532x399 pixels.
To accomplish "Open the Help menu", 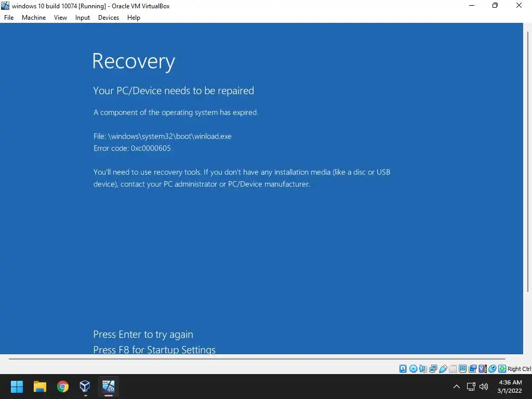I will pos(134,18).
